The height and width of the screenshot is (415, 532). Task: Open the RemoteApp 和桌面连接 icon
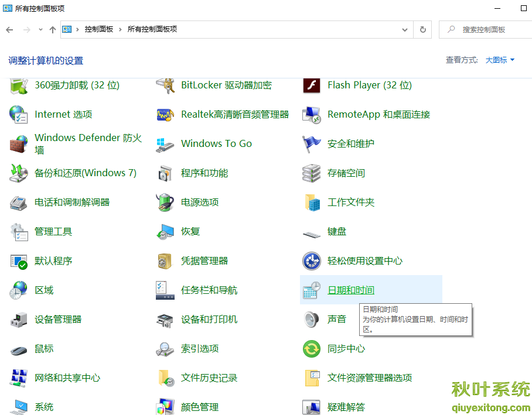tap(312, 115)
